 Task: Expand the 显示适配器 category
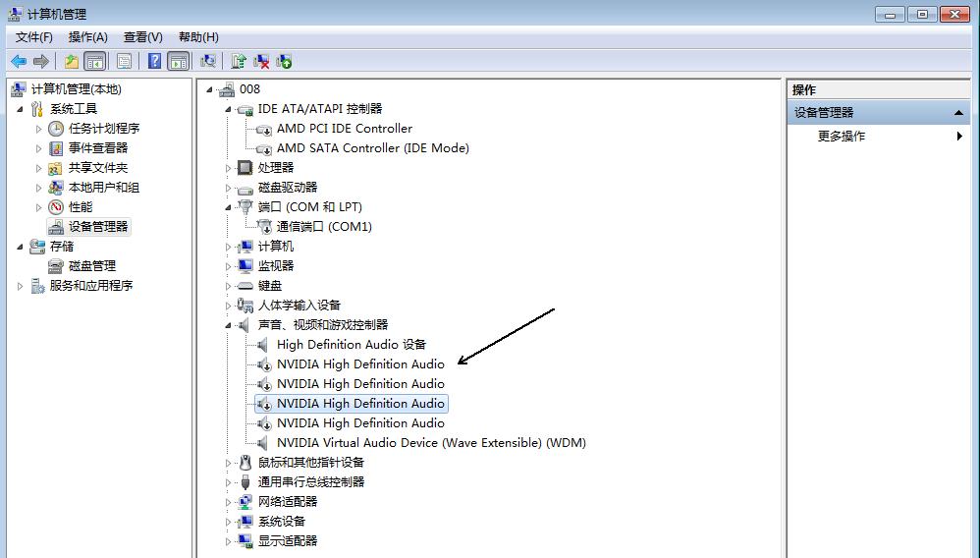click(228, 541)
